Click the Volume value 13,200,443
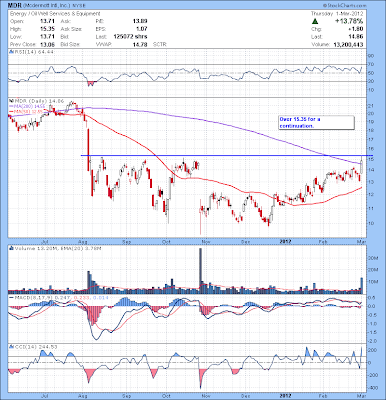 coord(348,44)
